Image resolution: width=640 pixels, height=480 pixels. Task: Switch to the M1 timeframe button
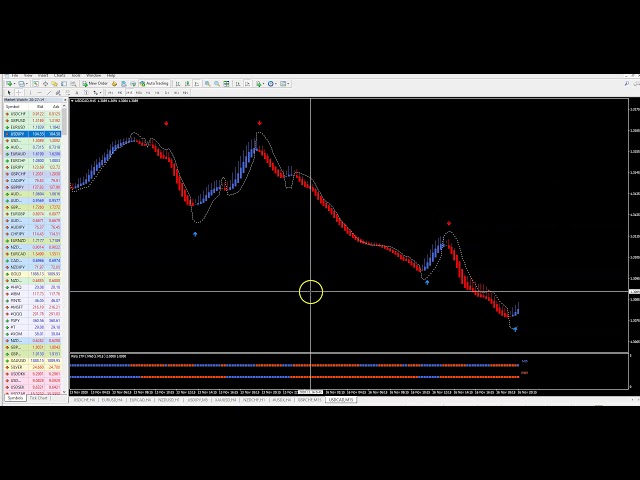108,92
